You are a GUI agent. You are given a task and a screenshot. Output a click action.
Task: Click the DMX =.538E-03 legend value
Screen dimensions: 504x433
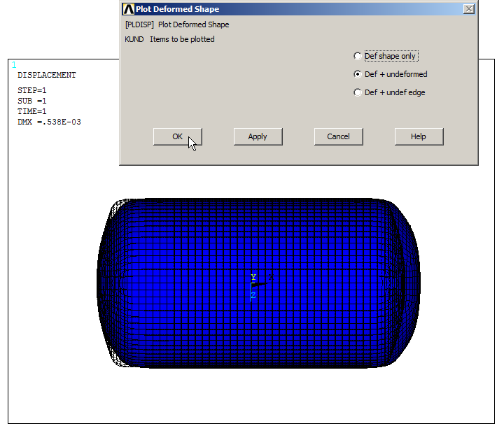tap(49, 122)
